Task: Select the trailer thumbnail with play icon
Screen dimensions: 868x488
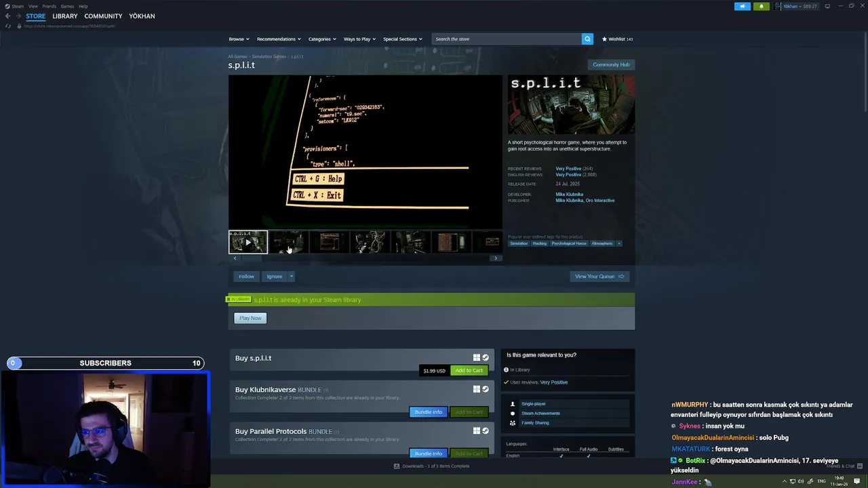Action: [x=248, y=242]
